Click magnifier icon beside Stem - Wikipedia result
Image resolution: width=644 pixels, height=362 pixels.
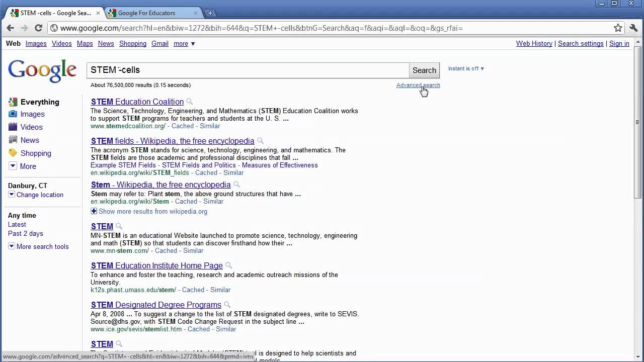click(236, 185)
